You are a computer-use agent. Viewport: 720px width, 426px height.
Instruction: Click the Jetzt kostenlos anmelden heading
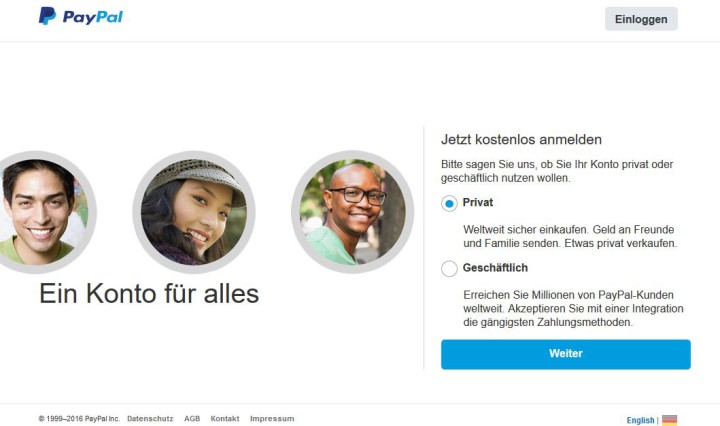click(x=521, y=140)
